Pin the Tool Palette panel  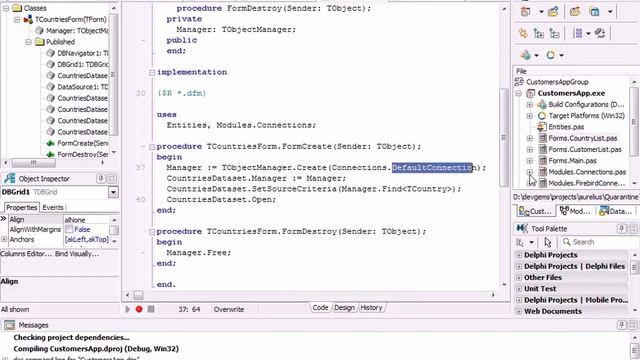click(622, 229)
